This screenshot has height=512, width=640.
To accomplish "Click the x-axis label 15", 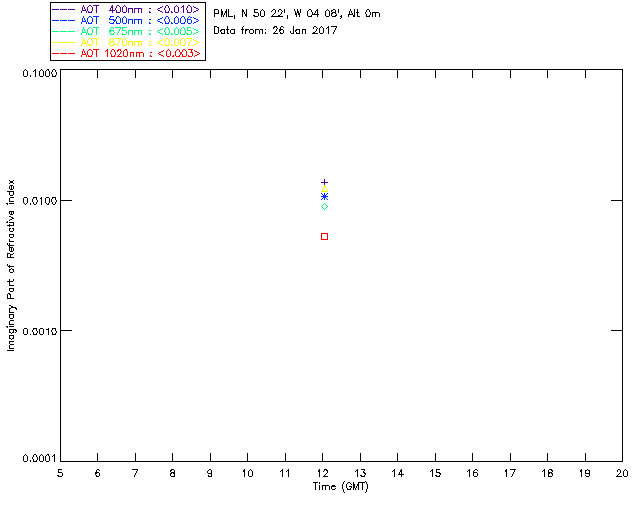I will pyautogui.click(x=435, y=473).
